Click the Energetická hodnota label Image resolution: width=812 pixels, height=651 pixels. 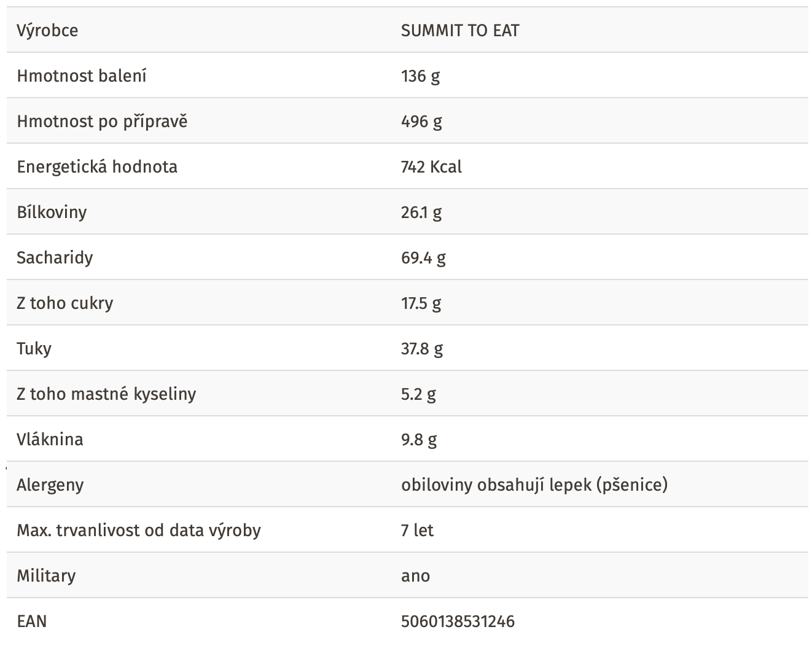tap(97, 167)
